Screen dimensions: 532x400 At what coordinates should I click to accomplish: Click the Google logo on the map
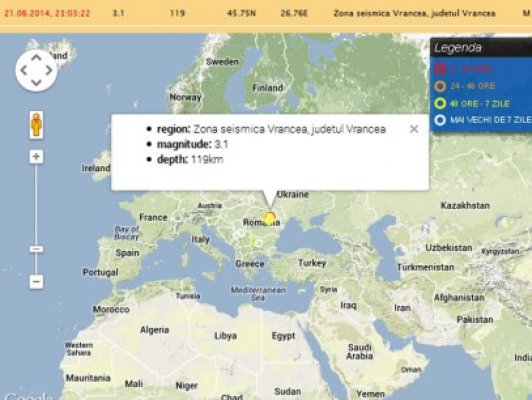coord(29,396)
